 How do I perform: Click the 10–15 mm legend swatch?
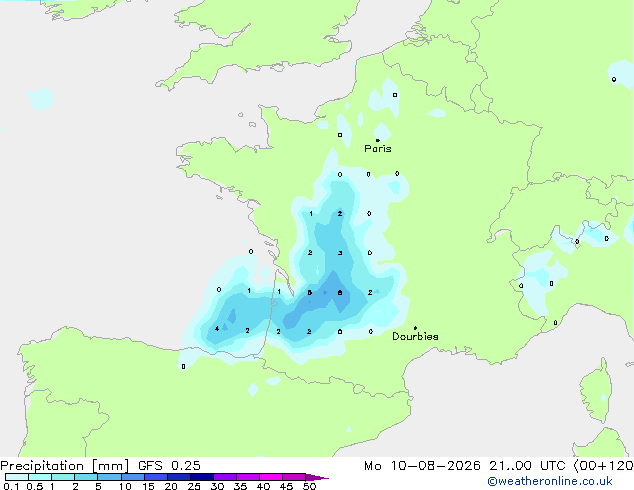[x=133, y=477]
